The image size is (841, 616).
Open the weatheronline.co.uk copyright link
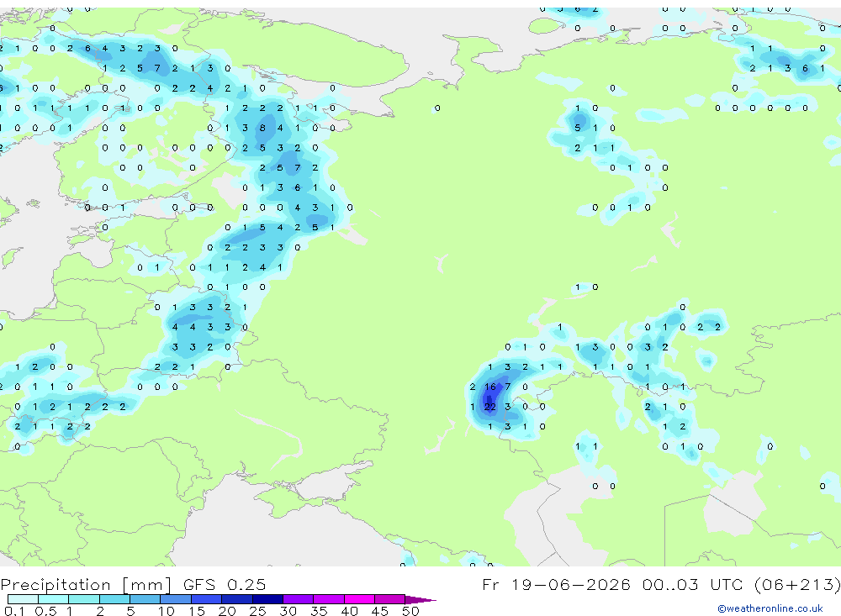pyautogui.click(x=770, y=608)
